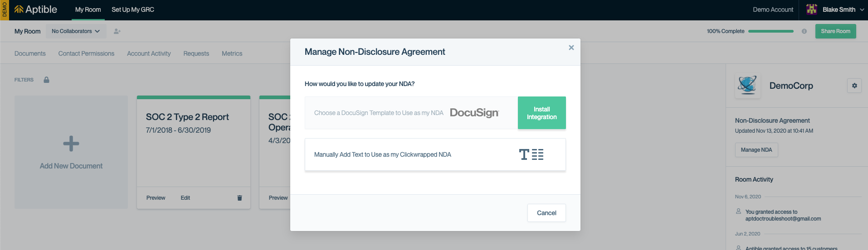
Task: Click the text formatting icon for clickwrapped NDA
Action: (x=531, y=154)
